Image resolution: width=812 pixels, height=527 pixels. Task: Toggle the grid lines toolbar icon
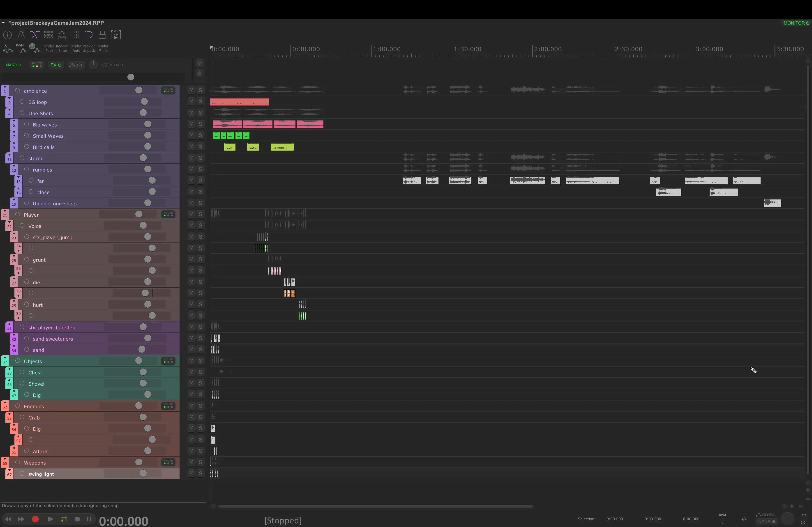coord(75,35)
